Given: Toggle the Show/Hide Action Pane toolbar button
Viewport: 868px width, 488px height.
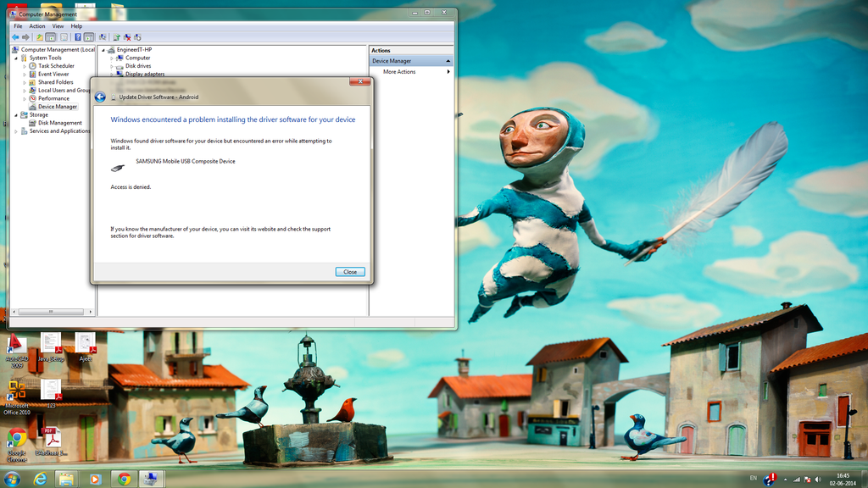Looking at the screenshot, I should click(88, 37).
